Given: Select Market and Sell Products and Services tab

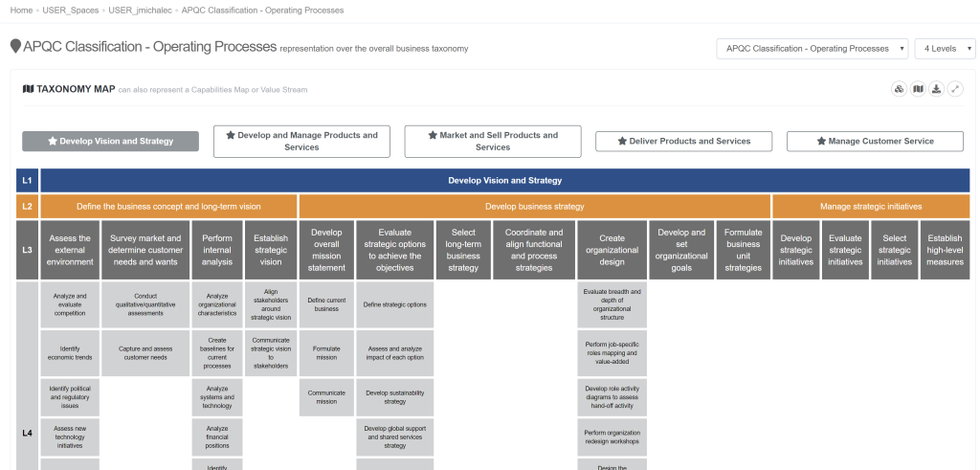Looking at the screenshot, I should tap(493, 142).
